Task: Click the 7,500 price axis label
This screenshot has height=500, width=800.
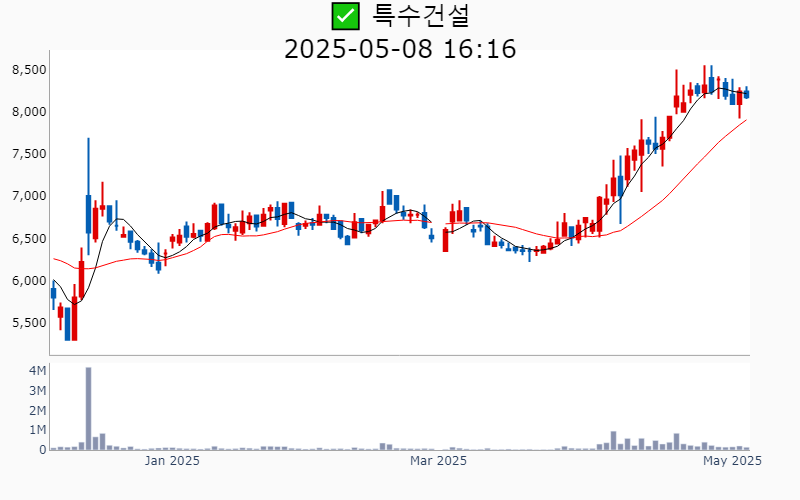Action: (29, 154)
